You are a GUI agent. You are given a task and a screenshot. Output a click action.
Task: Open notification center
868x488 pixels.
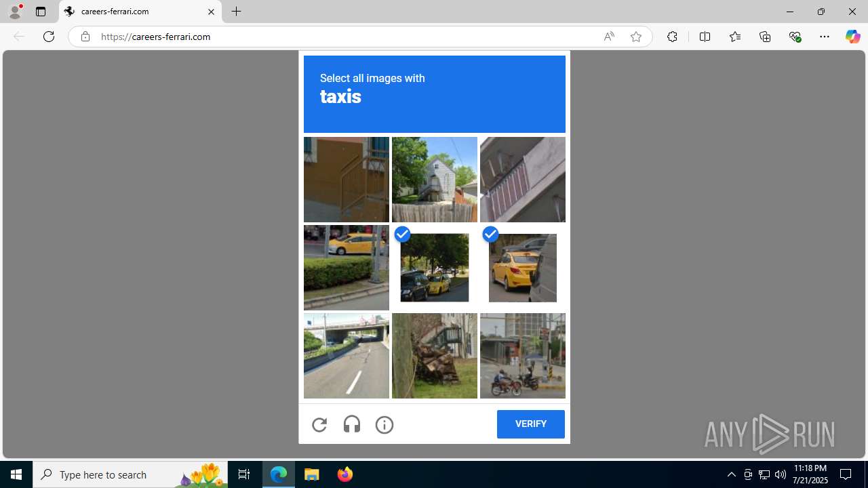[846, 474]
